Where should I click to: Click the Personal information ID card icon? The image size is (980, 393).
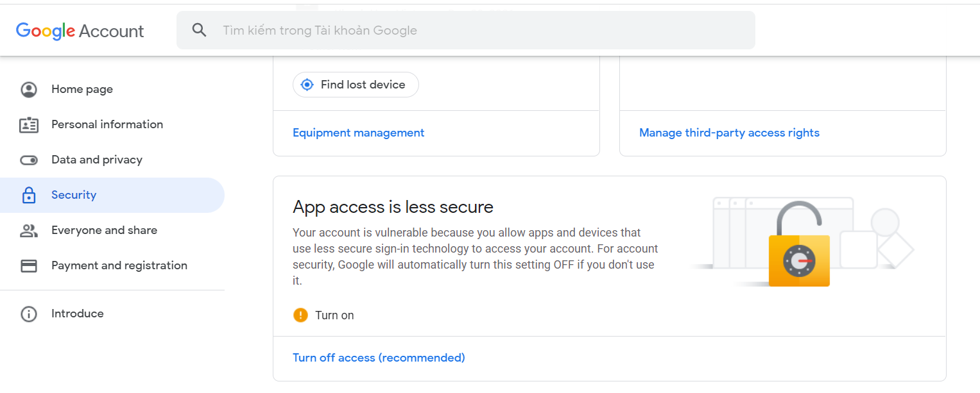[29, 124]
